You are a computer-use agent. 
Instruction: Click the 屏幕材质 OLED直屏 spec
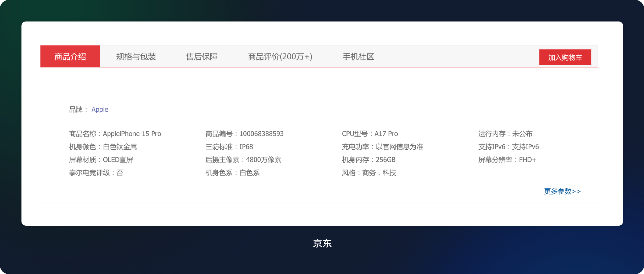pyautogui.click(x=101, y=160)
